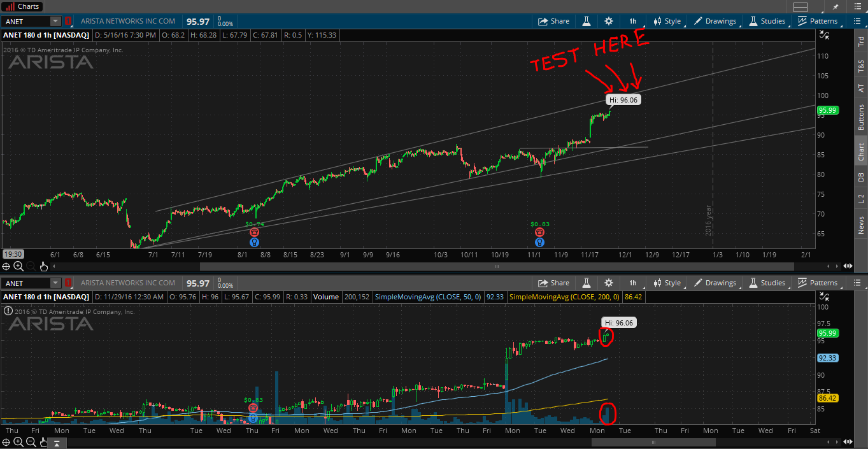This screenshot has height=449, width=868.
Task: Click the collapse arrow button under lower chart
Action: [57, 442]
